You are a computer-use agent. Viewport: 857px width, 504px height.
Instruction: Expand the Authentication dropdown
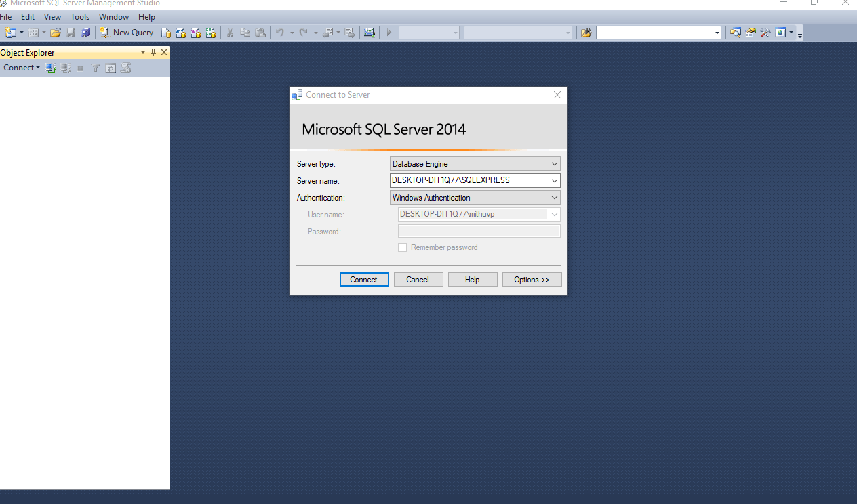[x=554, y=198]
